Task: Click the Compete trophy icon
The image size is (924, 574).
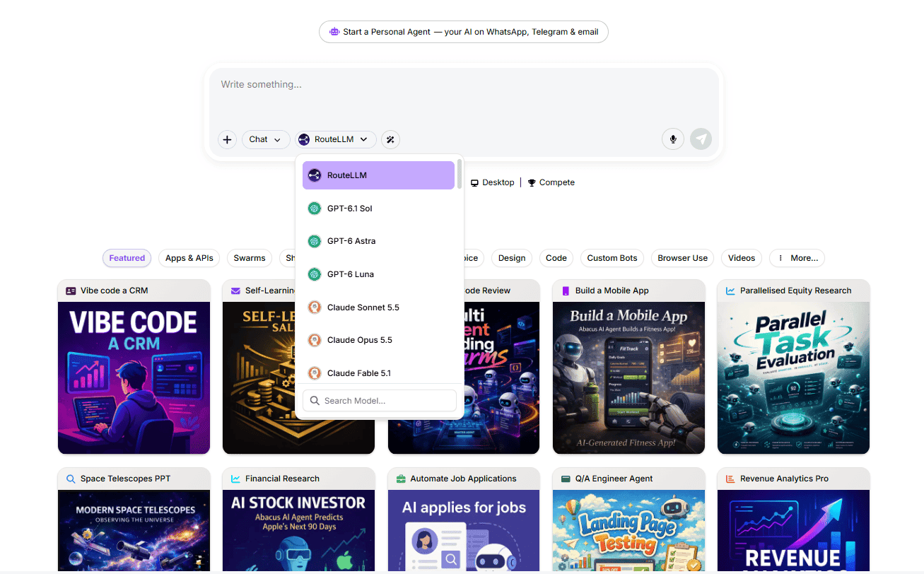Action: point(532,182)
